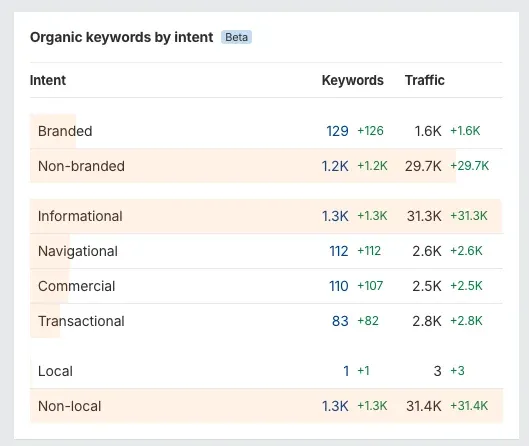Click the +29.7K Non-branded traffic change
The height and width of the screenshot is (446, 529).
(470, 166)
